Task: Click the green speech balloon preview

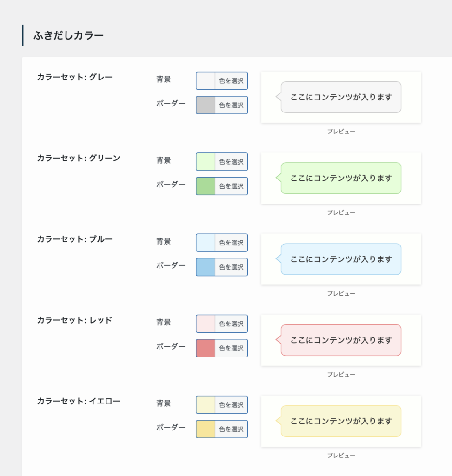Action: 341,178
